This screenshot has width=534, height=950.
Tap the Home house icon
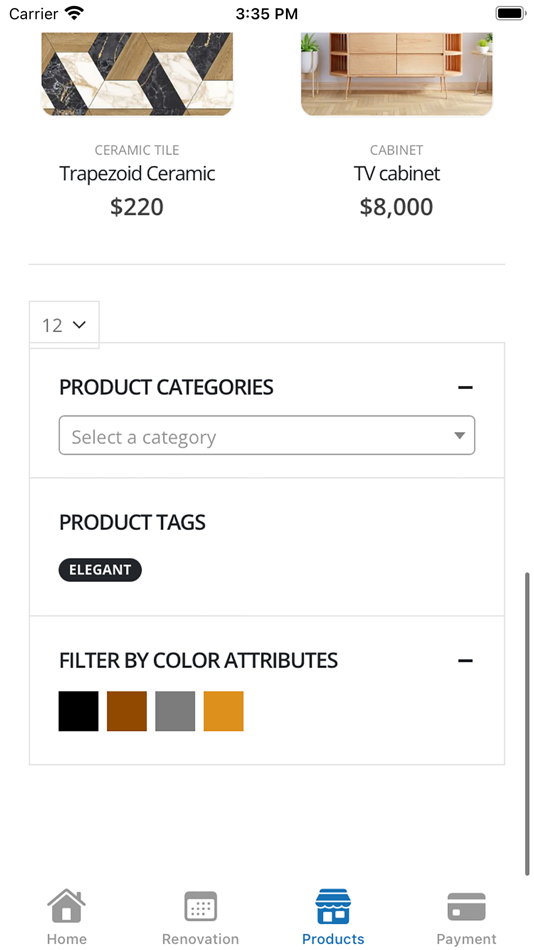point(67,906)
